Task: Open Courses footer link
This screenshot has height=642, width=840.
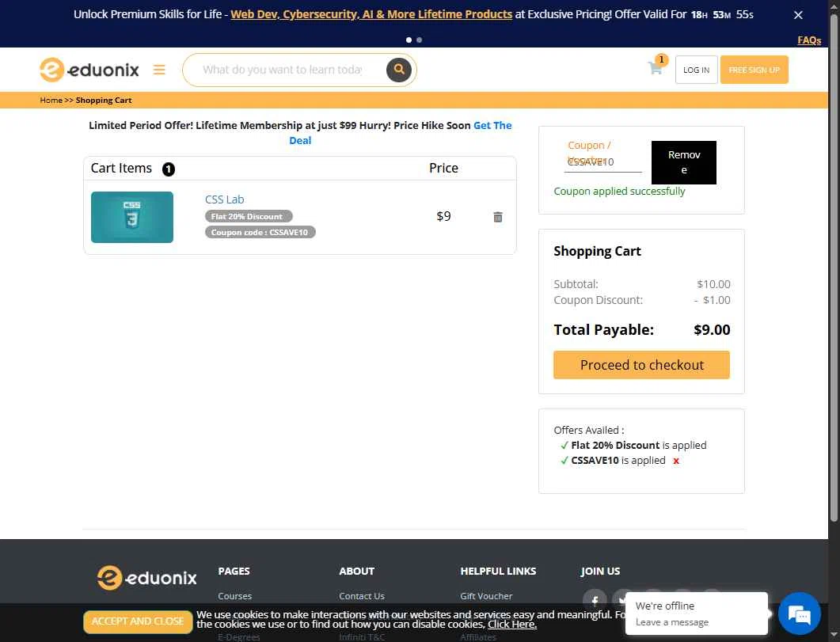Action: pos(234,596)
